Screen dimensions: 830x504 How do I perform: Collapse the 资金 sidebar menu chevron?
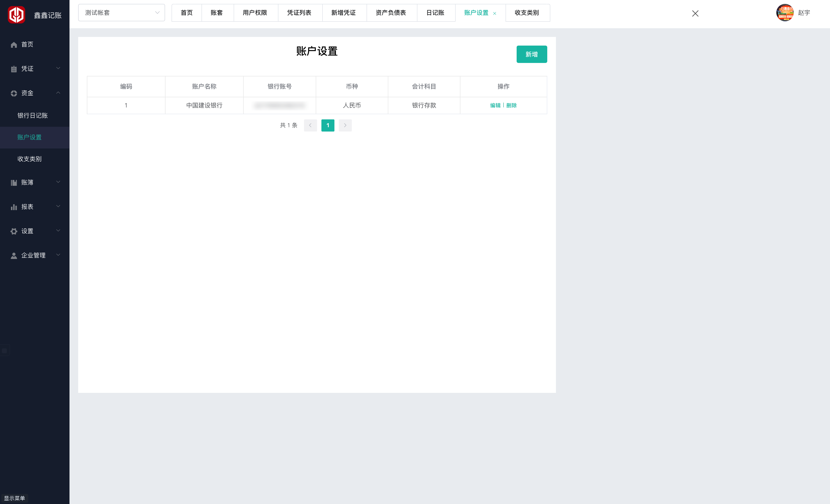pyautogui.click(x=58, y=93)
